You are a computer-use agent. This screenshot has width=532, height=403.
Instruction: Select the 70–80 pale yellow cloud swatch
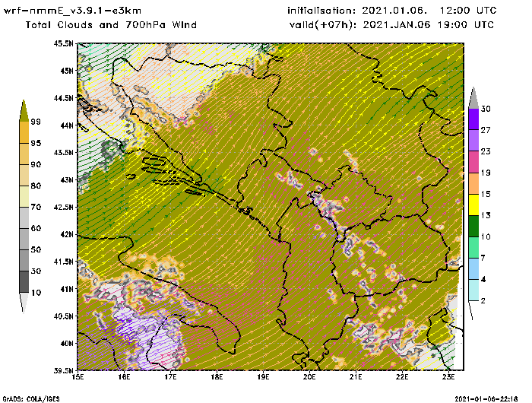[24, 197]
